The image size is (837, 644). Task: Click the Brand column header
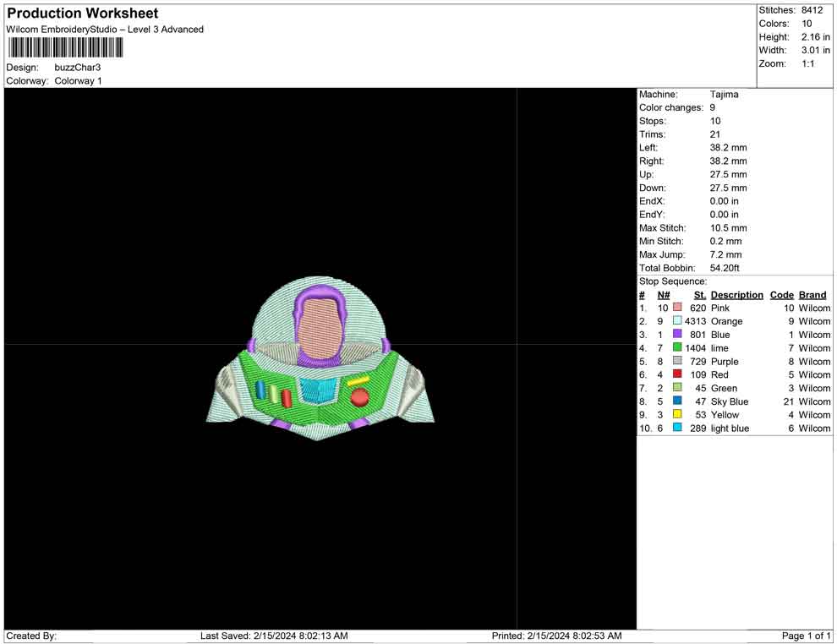[x=812, y=295]
